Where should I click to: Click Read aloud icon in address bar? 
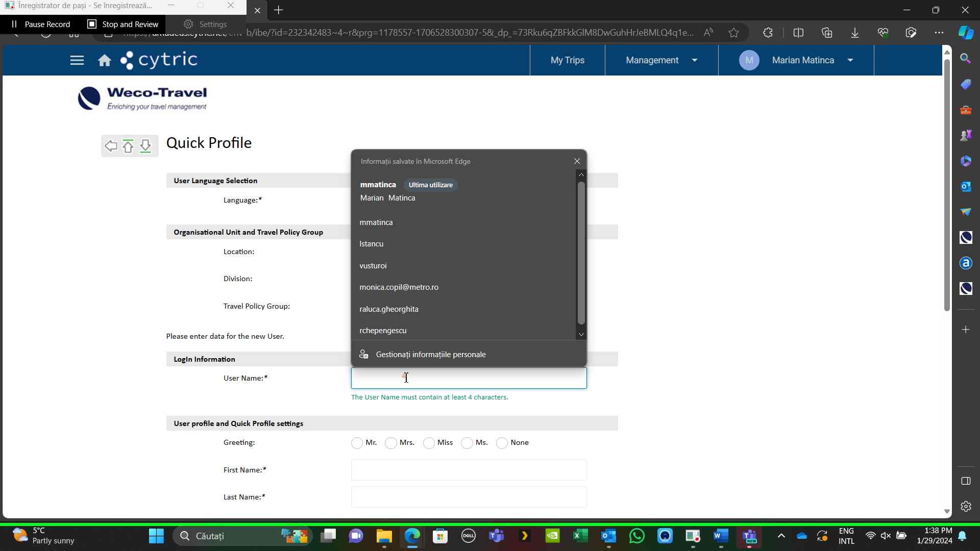coord(708,33)
